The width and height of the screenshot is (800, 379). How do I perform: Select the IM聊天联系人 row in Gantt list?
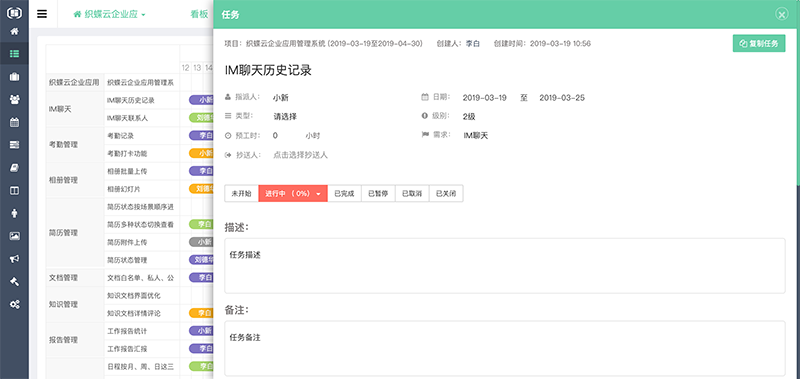(127, 118)
